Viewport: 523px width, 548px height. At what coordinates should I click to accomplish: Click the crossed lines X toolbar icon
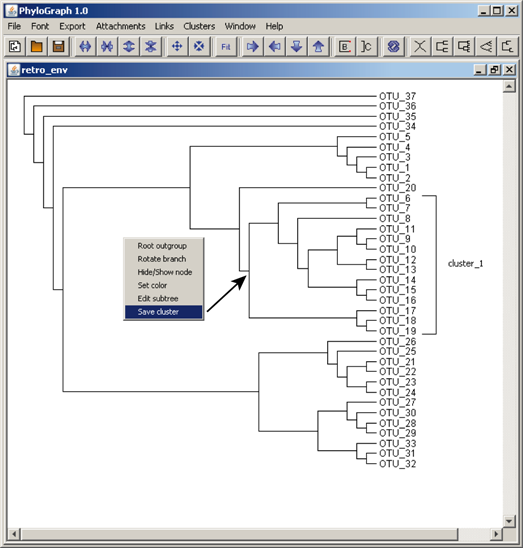coord(420,46)
